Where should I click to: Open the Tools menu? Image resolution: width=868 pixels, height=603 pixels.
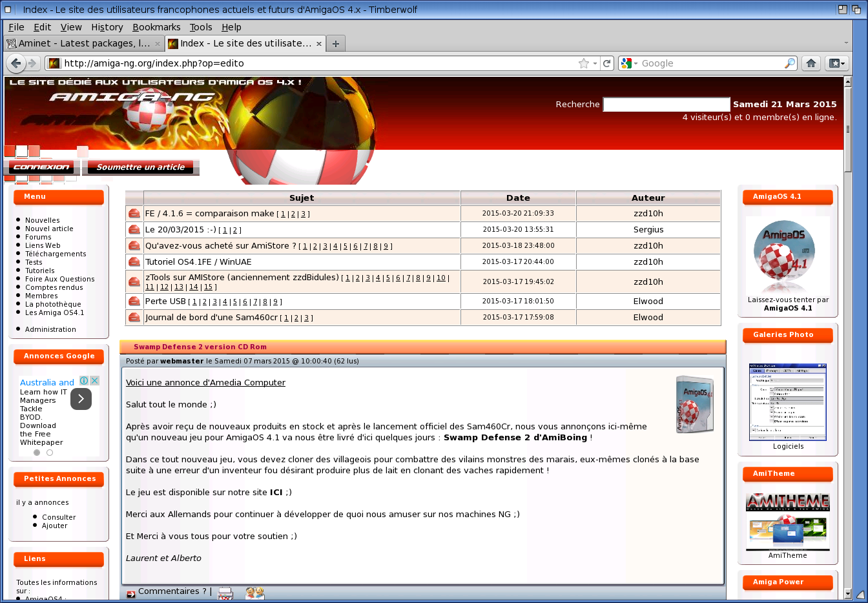pos(201,27)
